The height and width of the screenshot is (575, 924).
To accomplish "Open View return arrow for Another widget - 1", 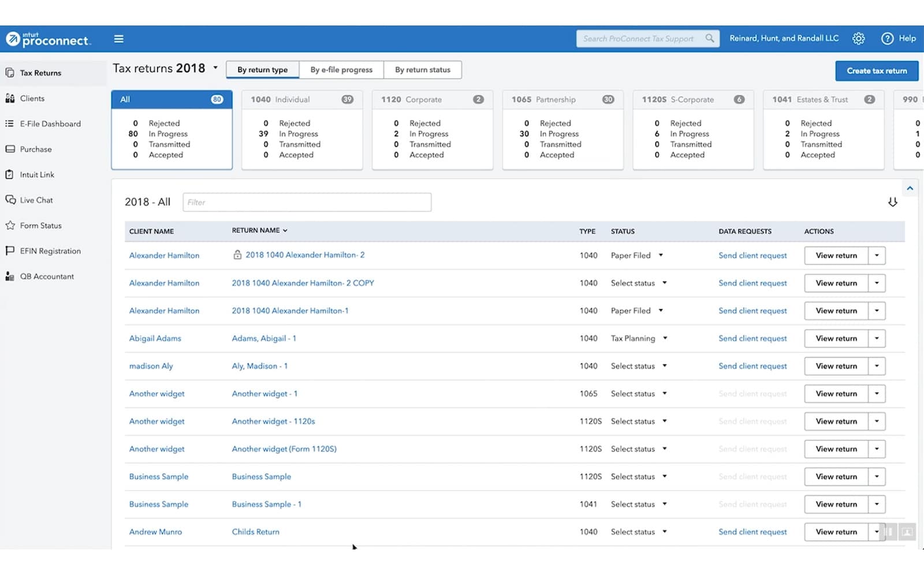I will (877, 394).
